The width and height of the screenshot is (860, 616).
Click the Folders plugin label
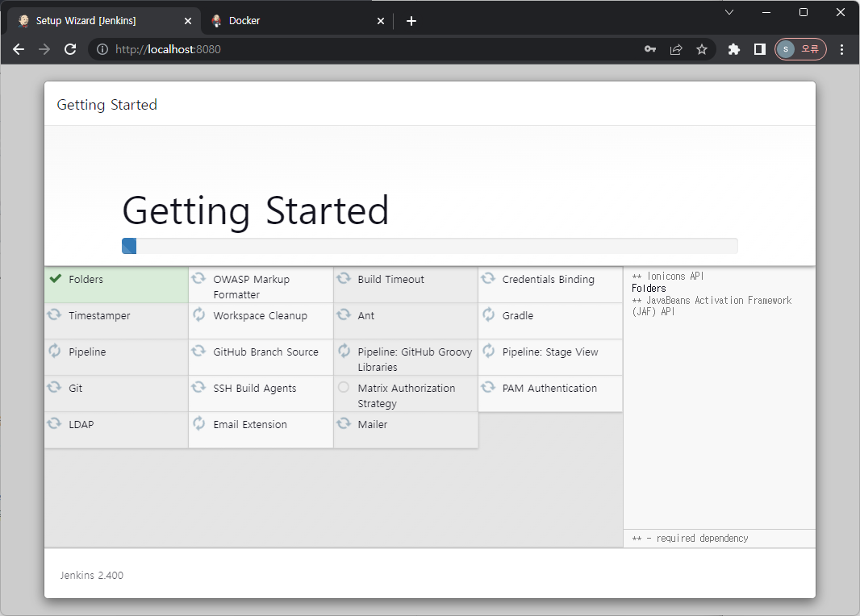pyautogui.click(x=86, y=280)
